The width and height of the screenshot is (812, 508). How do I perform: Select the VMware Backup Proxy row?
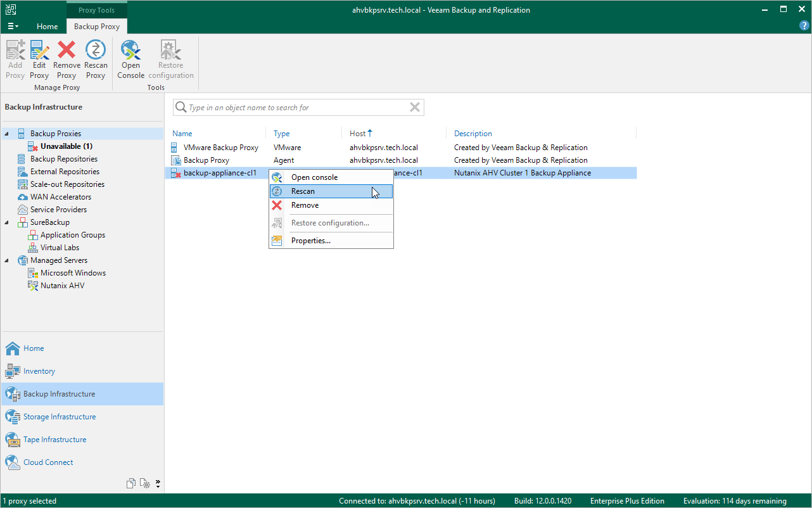pos(401,148)
